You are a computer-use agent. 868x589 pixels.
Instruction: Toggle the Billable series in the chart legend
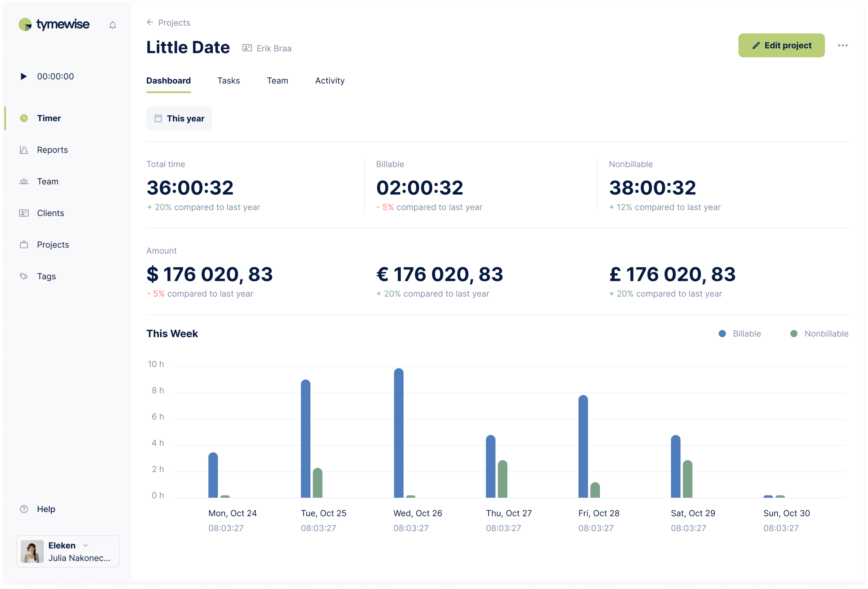pos(740,333)
